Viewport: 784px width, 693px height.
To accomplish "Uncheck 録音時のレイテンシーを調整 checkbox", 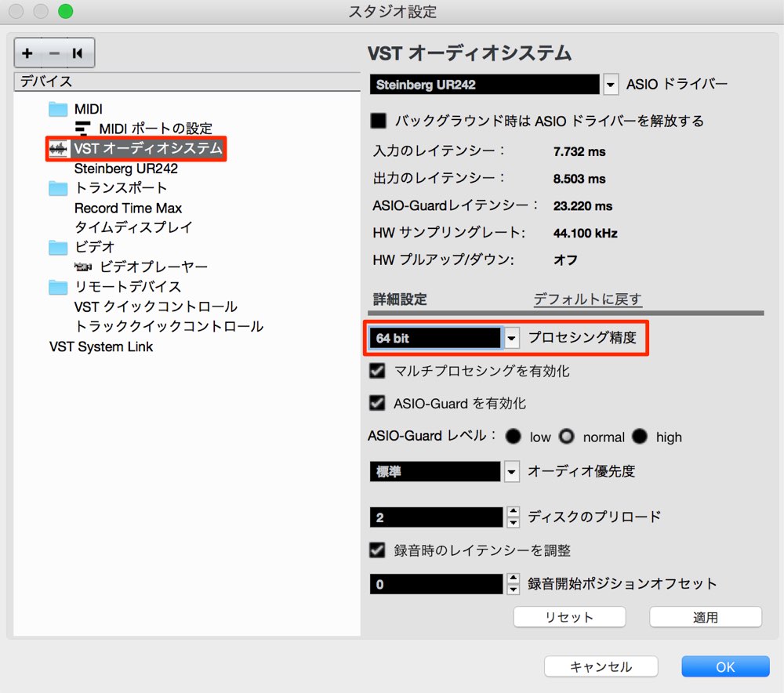I will [378, 550].
